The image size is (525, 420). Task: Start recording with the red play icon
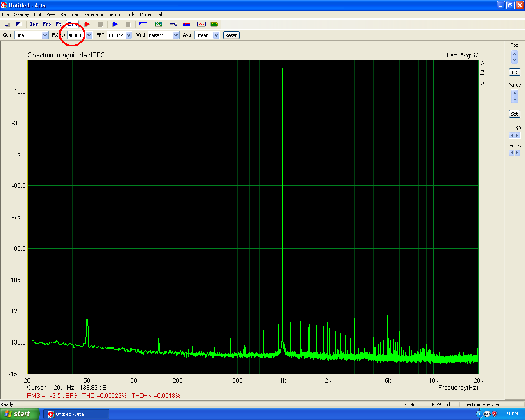pos(87,24)
